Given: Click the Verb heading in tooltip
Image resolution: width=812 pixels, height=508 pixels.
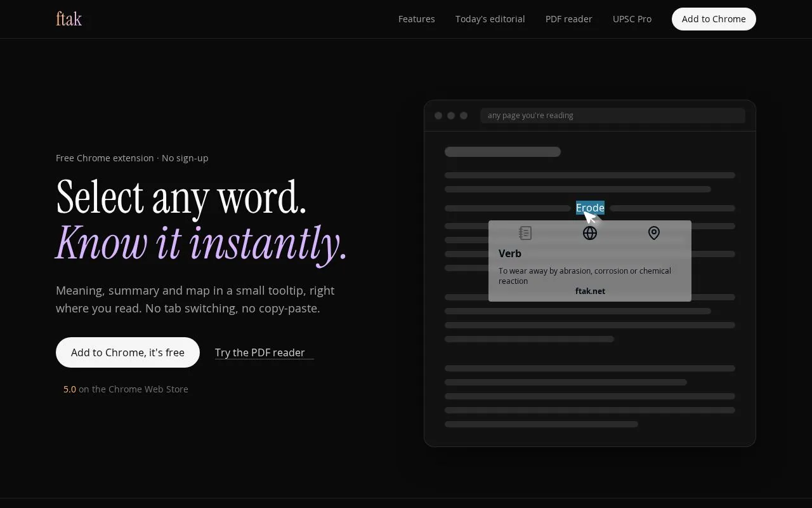Looking at the screenshot, I should pos(510,253).
